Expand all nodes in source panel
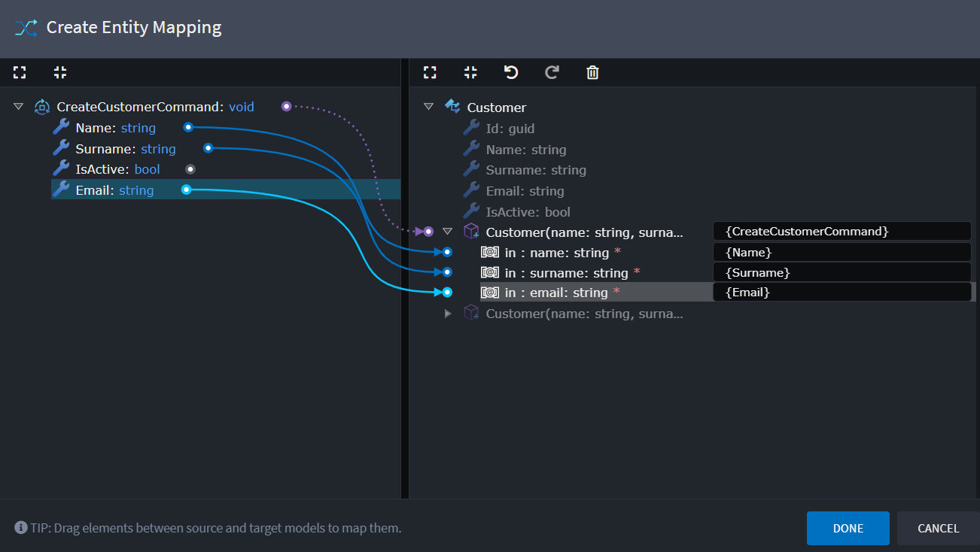 click(x=20, y=72)
